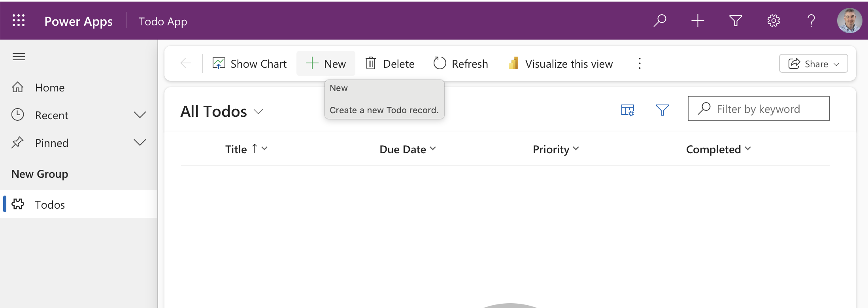Open the app launcher waffle menu
The width and height of the screenshot is (868, 308).
19,21
